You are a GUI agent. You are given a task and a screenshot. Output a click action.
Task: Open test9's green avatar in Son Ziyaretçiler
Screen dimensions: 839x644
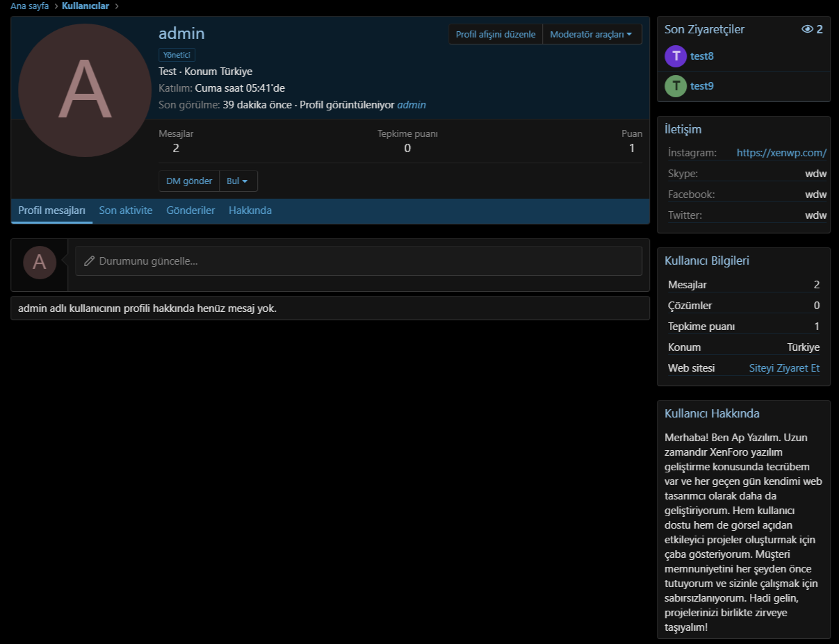point(676,86)
